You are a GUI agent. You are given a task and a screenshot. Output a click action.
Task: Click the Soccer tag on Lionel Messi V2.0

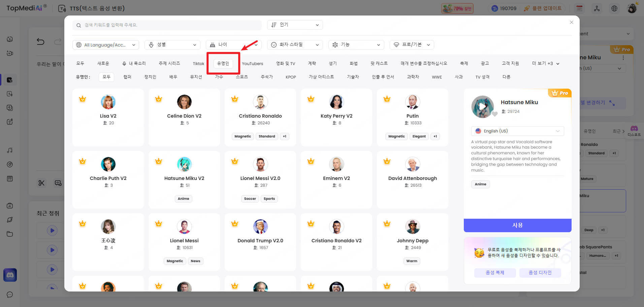tap(250, 198)
